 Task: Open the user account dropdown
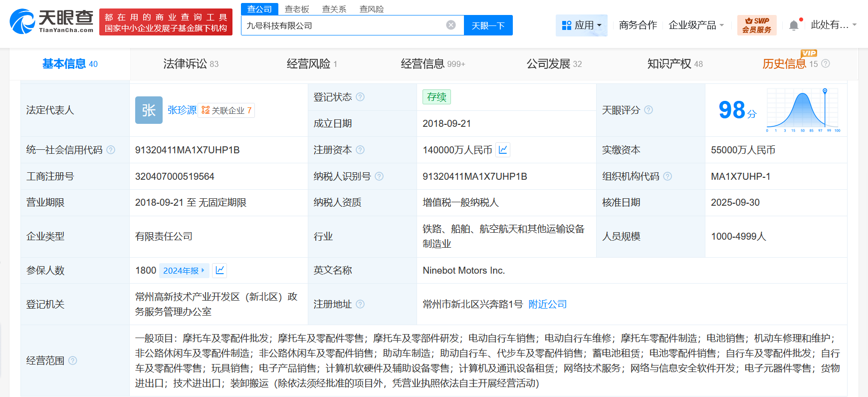point(833,25)
